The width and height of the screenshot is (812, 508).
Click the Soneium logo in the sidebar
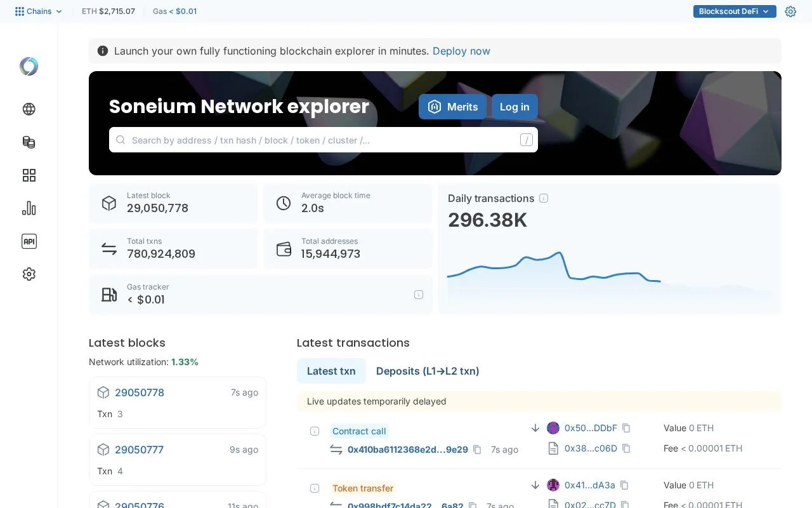[29, 67]
